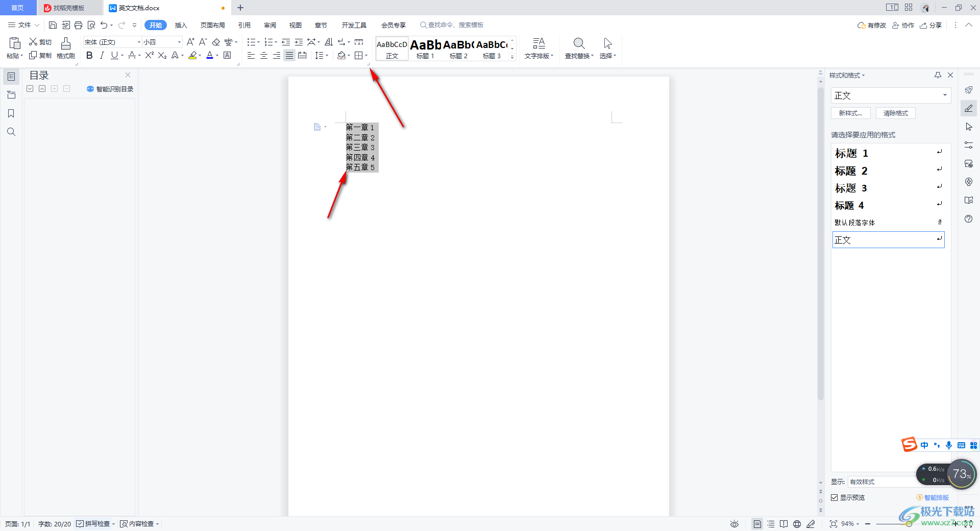Switch to web layout view in status bar

pos(797,524)
